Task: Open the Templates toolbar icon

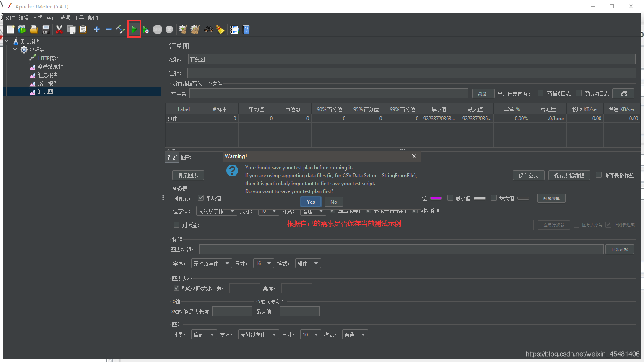Action: point(22,29)
